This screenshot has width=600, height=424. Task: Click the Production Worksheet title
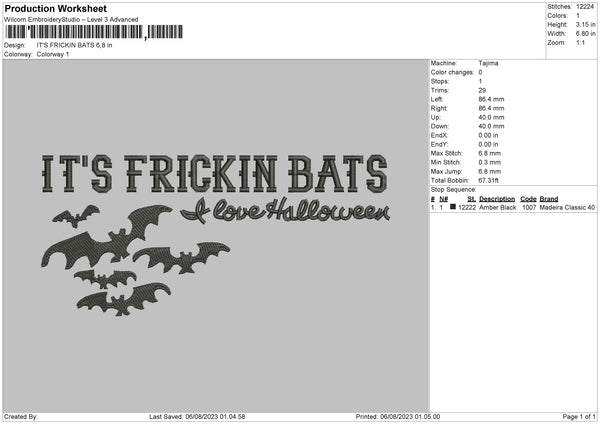55,8
